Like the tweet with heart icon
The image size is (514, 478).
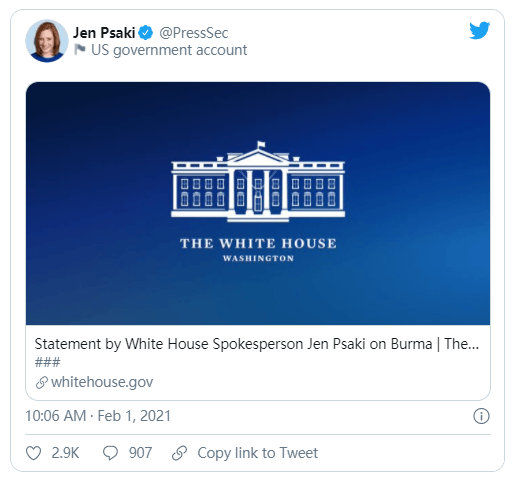pyautogui.click(x=33, y=453)
